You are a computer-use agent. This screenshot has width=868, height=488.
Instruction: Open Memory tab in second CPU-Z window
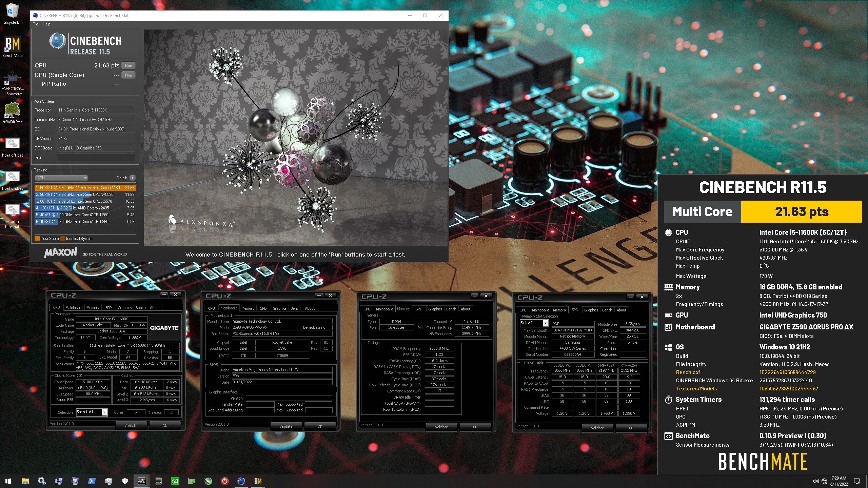[x=248, y=308]
